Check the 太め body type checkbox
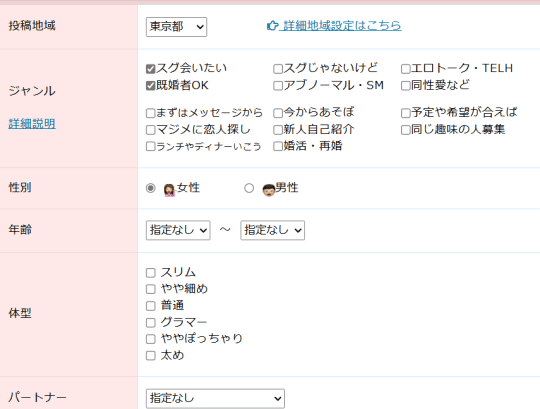Viewport: 540px width, 409px height. [x=150, y=355]
